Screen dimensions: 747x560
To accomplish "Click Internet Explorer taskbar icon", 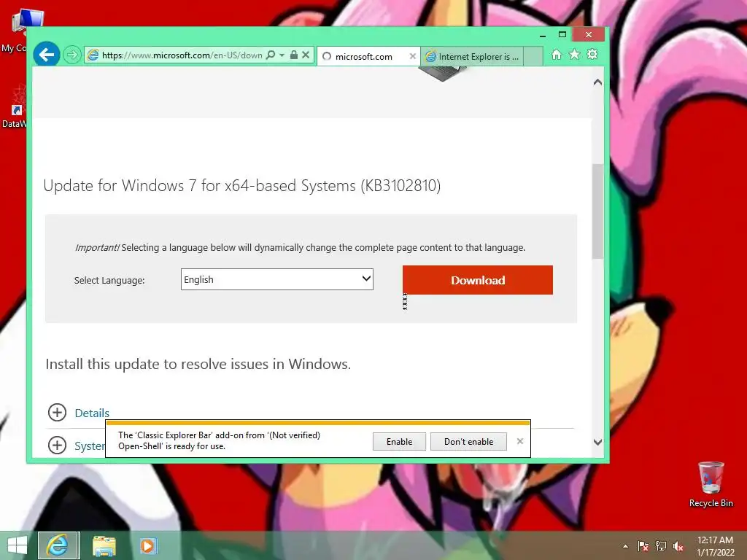I will click(58, 545).
